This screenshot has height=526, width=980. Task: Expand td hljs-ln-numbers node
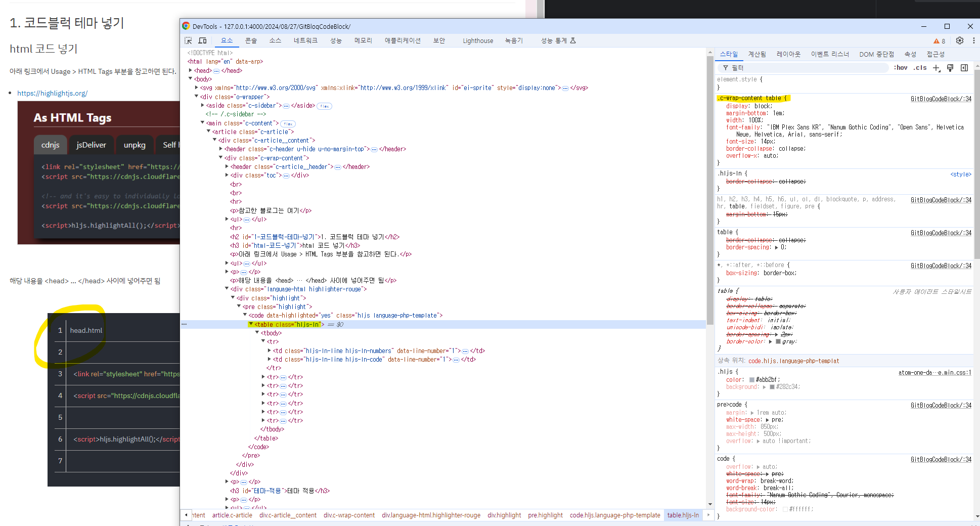(270, 350)
